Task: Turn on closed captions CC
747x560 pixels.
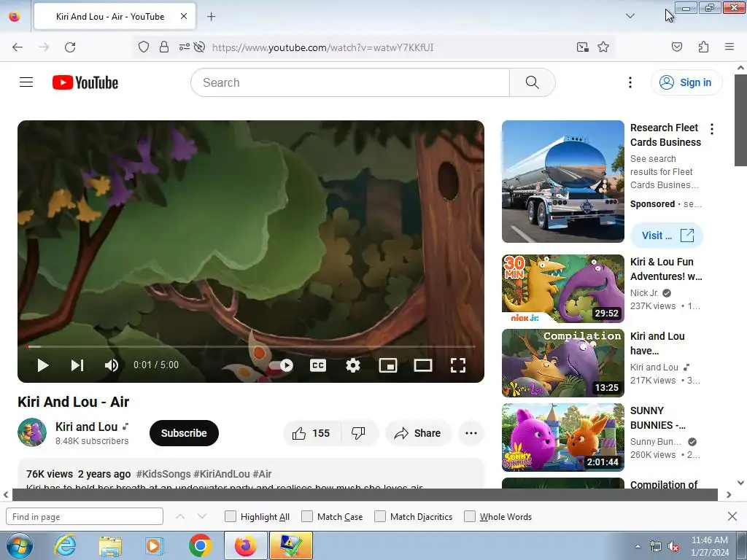Action: pyautogui.click(x=318, y=365)
